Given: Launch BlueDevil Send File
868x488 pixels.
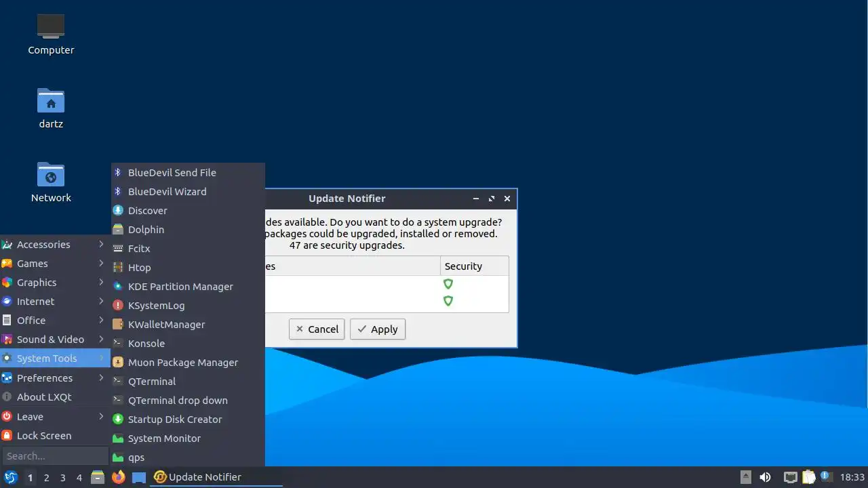Looking at the screenshot, I should point(188,172).
